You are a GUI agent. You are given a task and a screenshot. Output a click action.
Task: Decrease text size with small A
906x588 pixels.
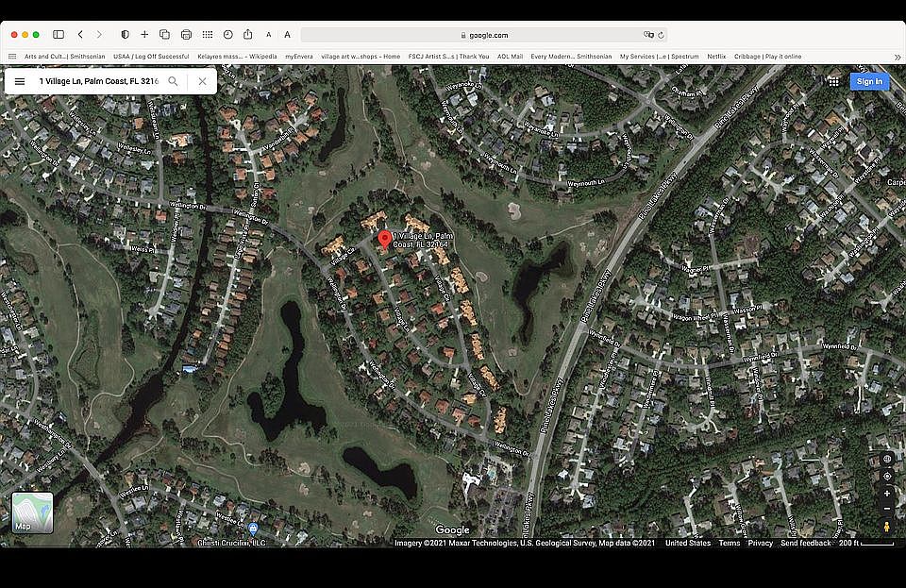click(x=269, y=35)
